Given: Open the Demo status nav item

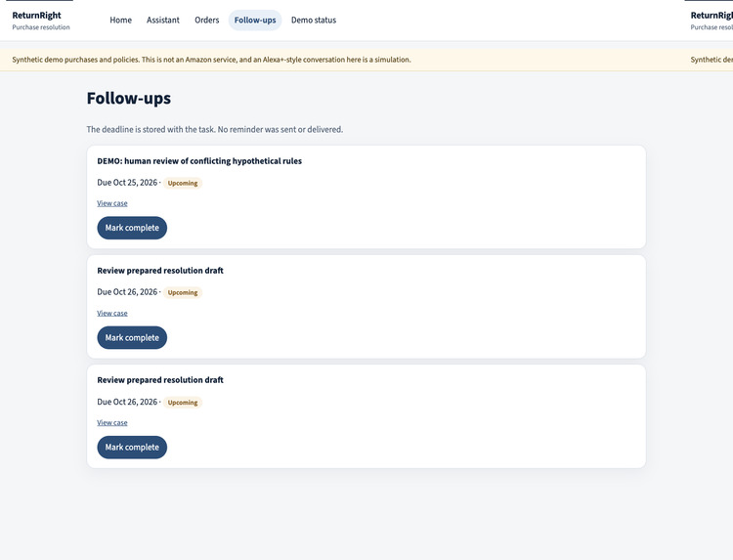Looking at the screenshot, I should [x=314, y=21].
